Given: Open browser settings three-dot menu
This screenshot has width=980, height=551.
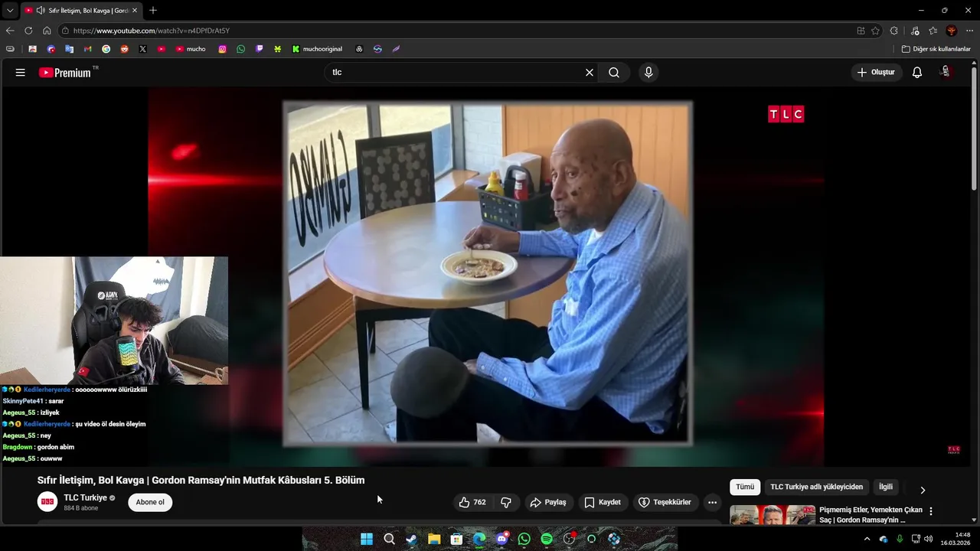Looking at the screenshot, I should click(970, 31).
